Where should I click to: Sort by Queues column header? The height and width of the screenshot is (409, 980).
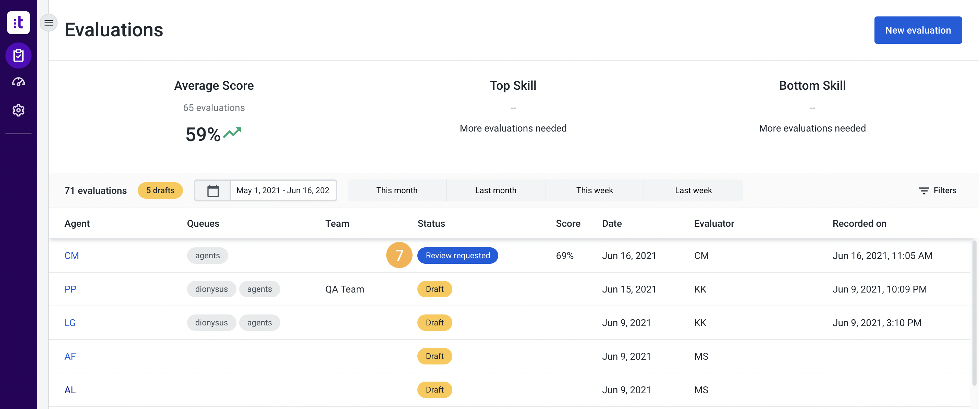tap(203, 223)
